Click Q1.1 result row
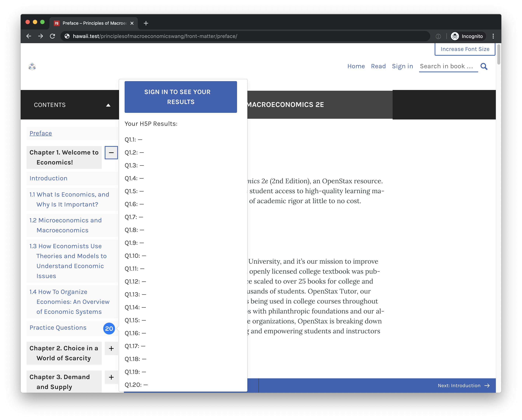522x420 pixels. [133, 140]
